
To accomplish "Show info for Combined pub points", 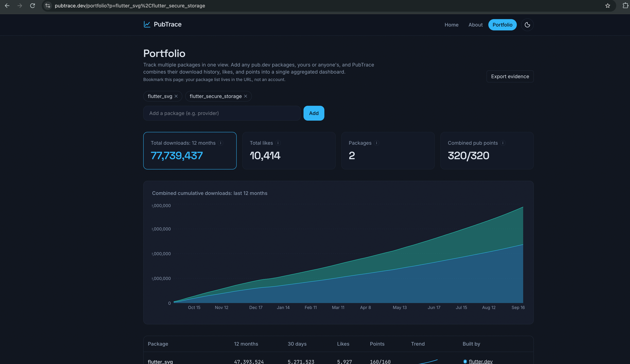I will 503,143.
